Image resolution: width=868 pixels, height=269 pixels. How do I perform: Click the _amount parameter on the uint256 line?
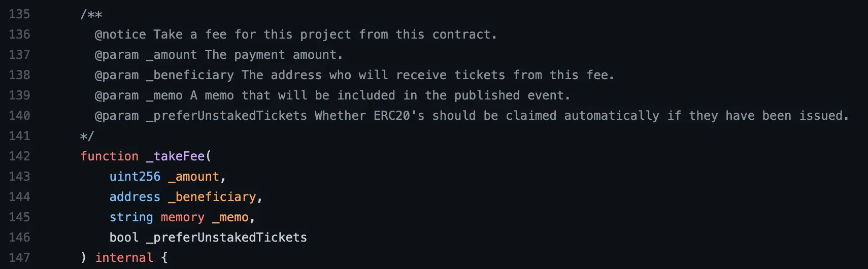pyautogui.click(x=193, y=177)
